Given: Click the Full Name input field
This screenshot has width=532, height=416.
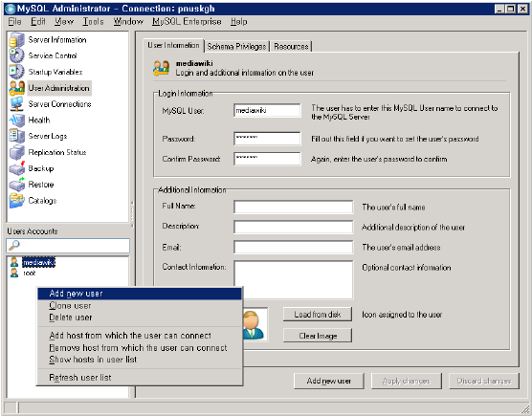Looking at the screenshot, I should (293, 207).
